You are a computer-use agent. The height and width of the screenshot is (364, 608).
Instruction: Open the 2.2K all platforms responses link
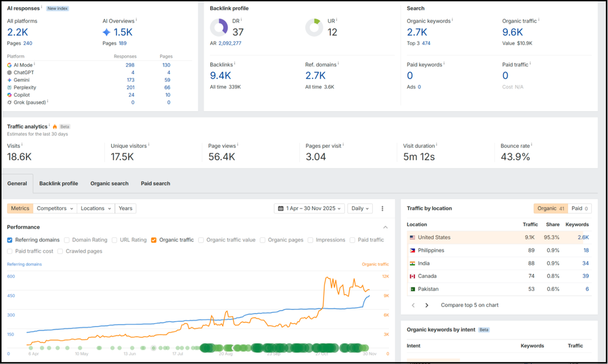17,32
